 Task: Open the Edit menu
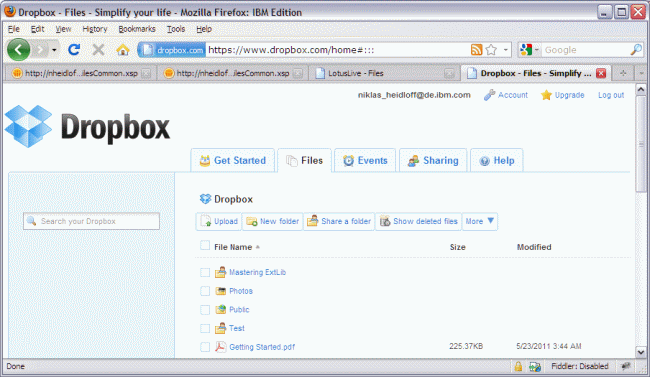point(37,29)
